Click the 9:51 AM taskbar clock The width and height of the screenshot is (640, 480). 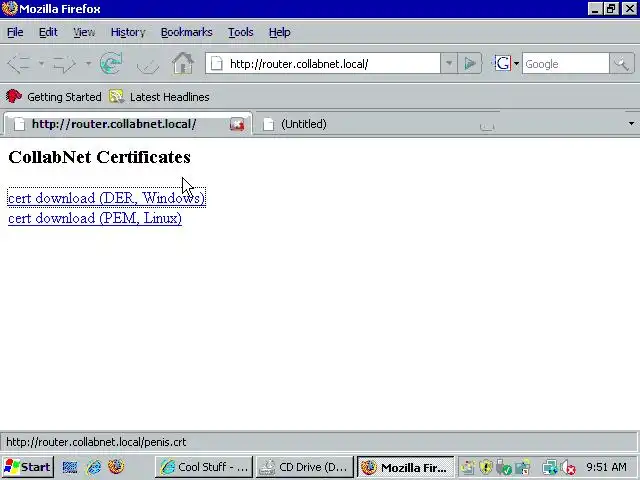(606, 467)
